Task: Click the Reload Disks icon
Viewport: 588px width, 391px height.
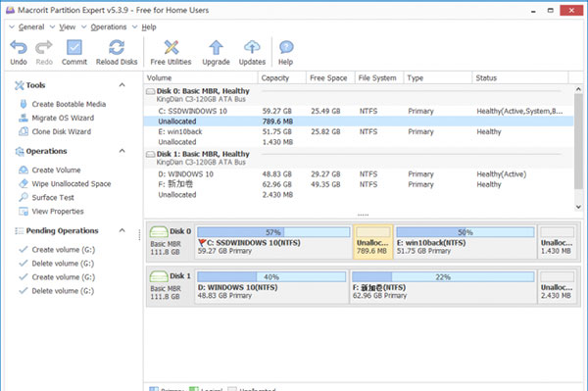Action: [117, 48]
